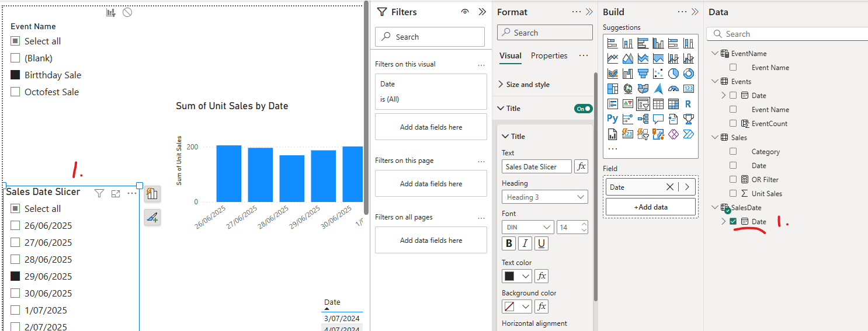Toggle Filters pane visibility eye icon
Screen dimensions: 868x331
click(x=465, y=12)
